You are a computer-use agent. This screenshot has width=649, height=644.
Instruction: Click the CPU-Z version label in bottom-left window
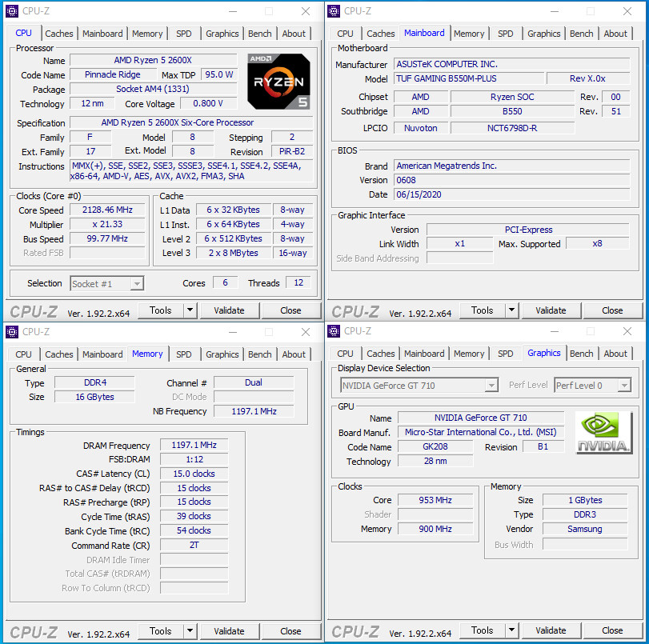tap(98, 632)
